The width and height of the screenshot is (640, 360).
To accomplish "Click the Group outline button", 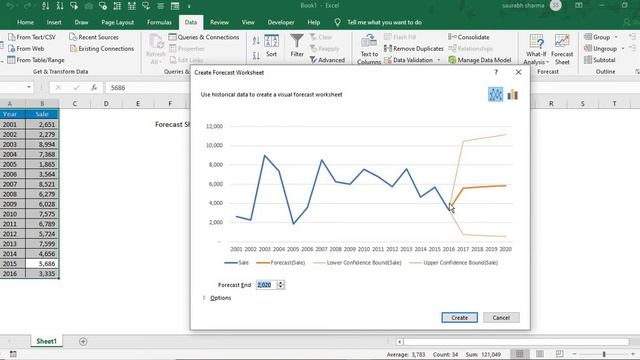I will (x=597, y=37).
